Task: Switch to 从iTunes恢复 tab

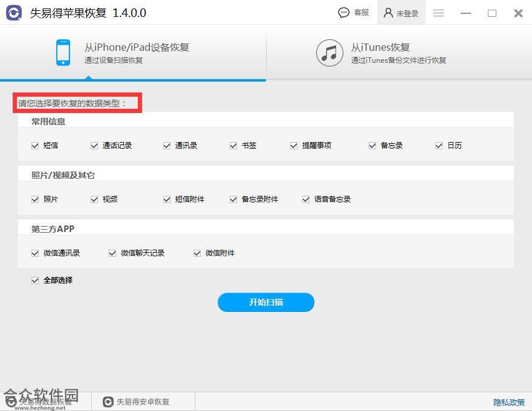Action: [x=399, y=53]
